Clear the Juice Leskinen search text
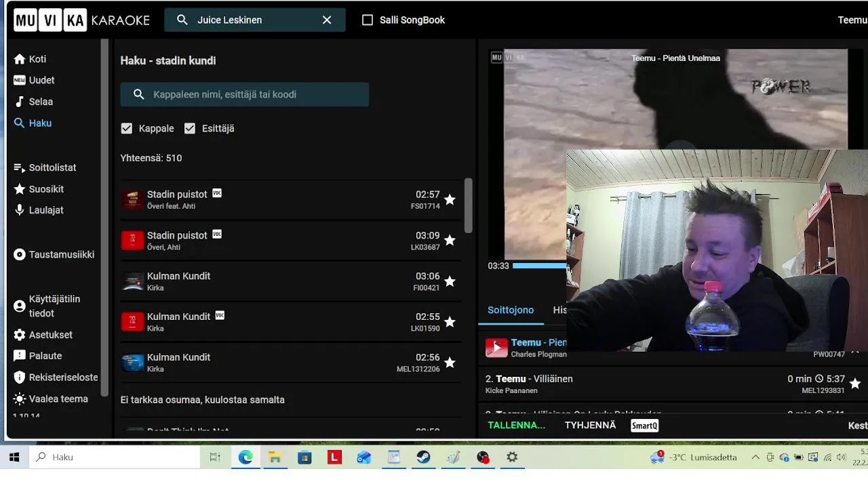Screen dimensions: 868x488 pyautogui.click(x=327, y=20)
